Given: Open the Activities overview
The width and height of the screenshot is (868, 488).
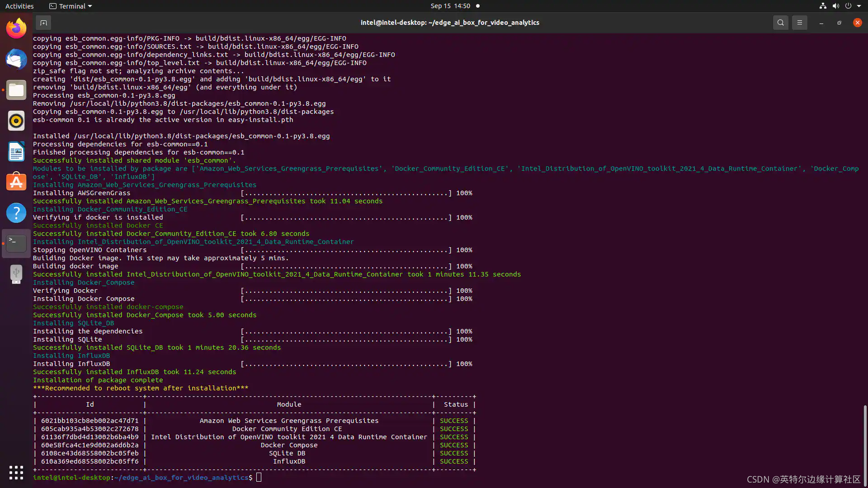Looking at the screenshot, I should (x=19, y=6).
